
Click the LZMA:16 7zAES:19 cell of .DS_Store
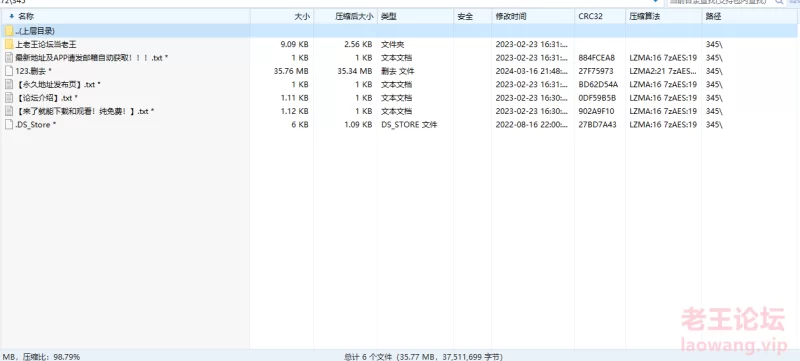(x=663, y=124)
